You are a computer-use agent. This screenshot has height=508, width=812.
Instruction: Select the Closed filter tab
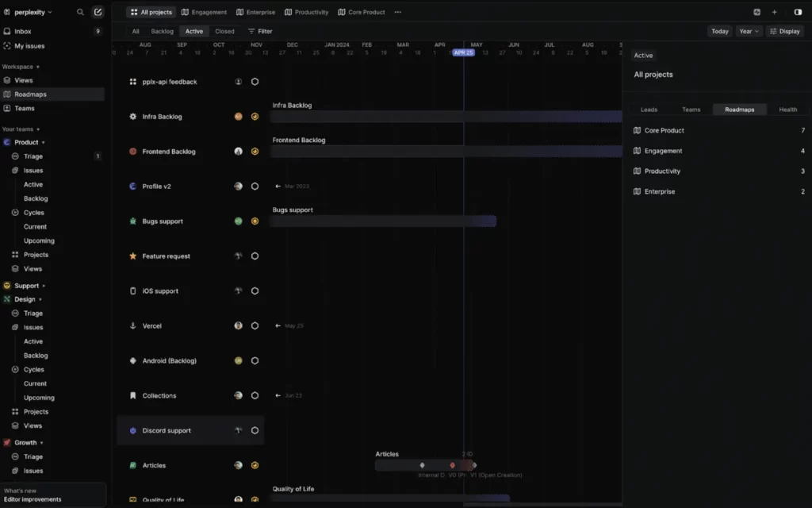tap(224, 31)
